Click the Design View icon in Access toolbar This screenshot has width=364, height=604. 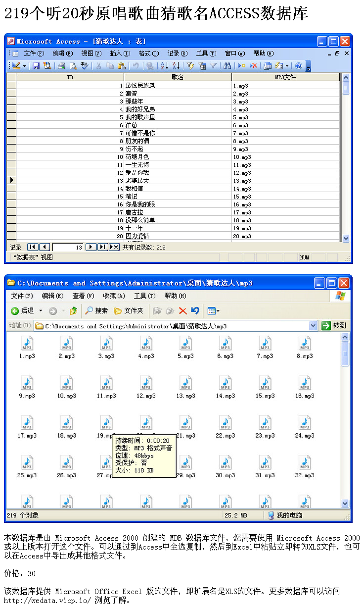point(16,65)
